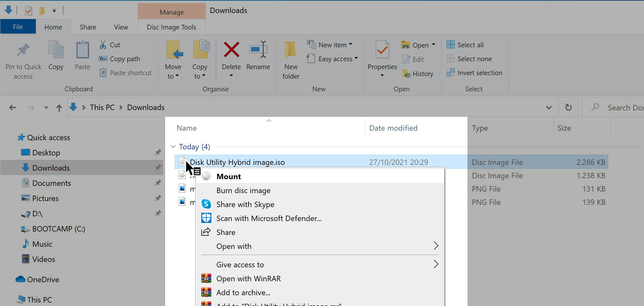This screenshot has width=644, height=306.
Task: Choose Mount from context menu
Action: 320,176
